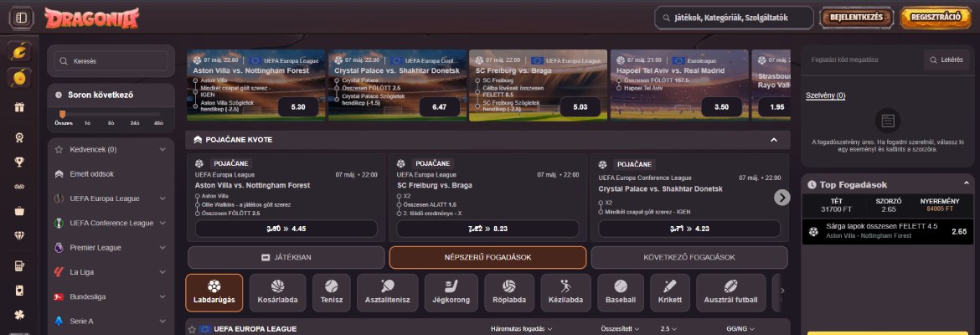This screenshot has height=335, width=980.
Task: Select Krikett sport icon
Action: [670, 292]
